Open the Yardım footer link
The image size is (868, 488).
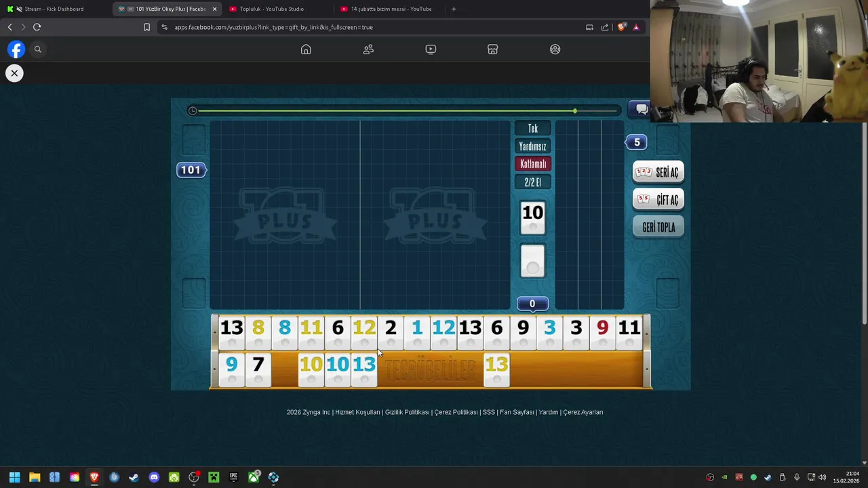pyautogui.click(x=548, y=412)
